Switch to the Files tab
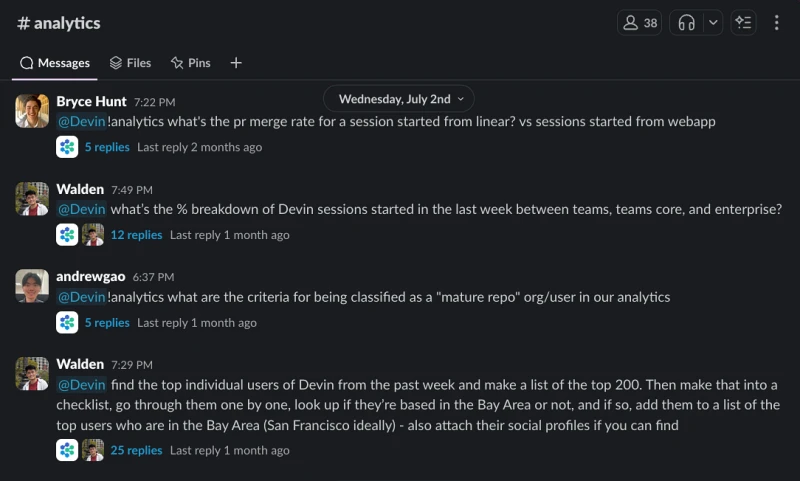The width and height of the screenshot is (800, 481). [131, 63]
